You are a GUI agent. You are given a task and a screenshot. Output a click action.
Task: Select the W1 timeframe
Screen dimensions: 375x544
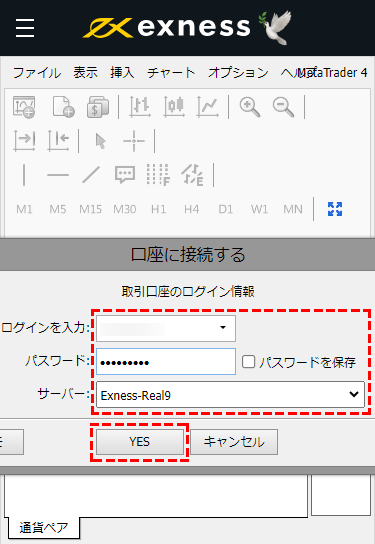[259, 209]
